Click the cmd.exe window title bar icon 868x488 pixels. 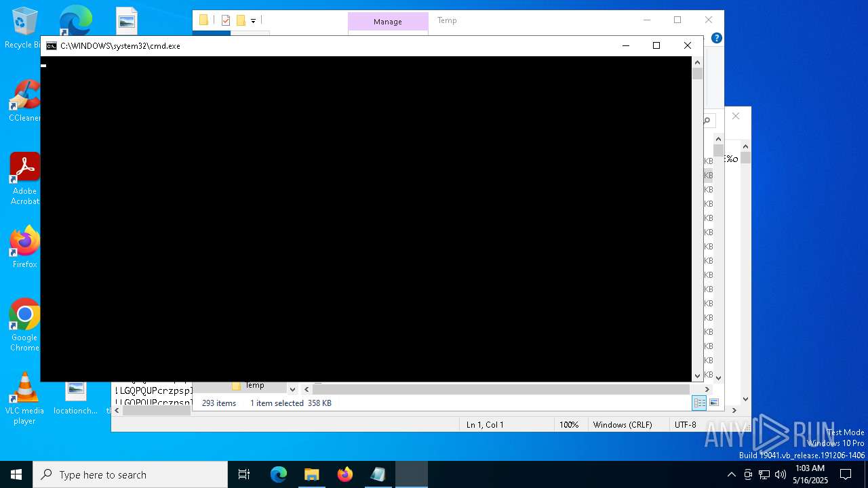(52, 46)
